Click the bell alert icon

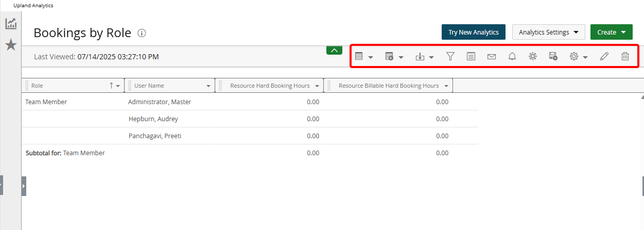point(512,57)
